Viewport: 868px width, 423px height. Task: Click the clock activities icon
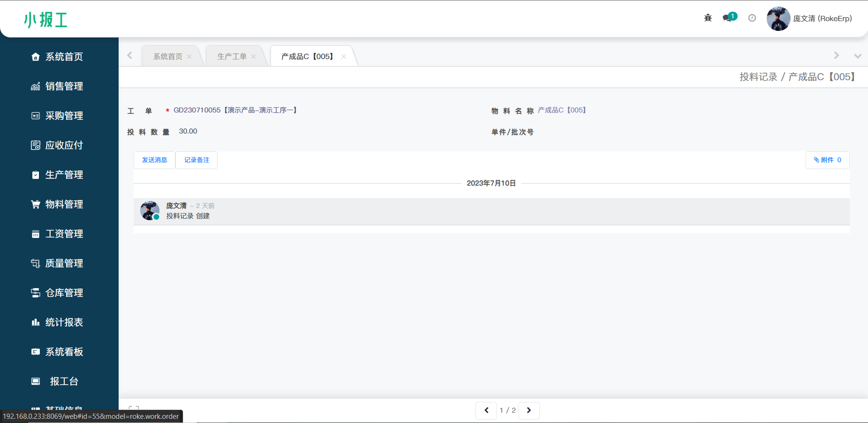(752, 18)
